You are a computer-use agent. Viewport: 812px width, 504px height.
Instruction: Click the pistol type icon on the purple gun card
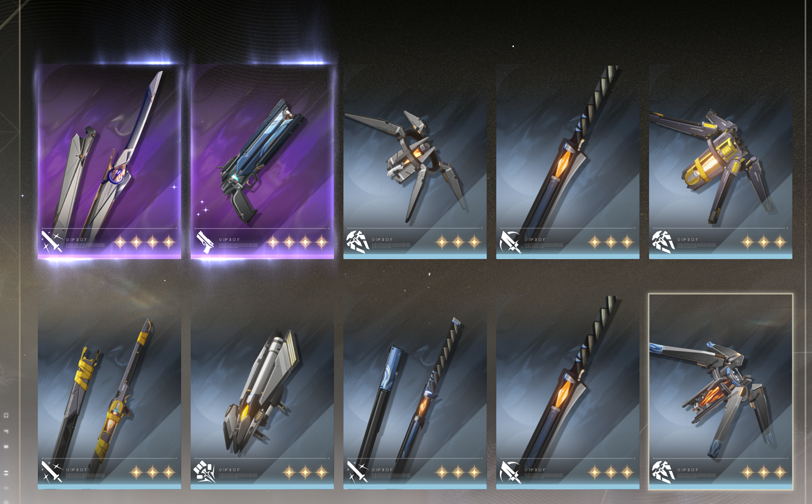tap(205, 242)
